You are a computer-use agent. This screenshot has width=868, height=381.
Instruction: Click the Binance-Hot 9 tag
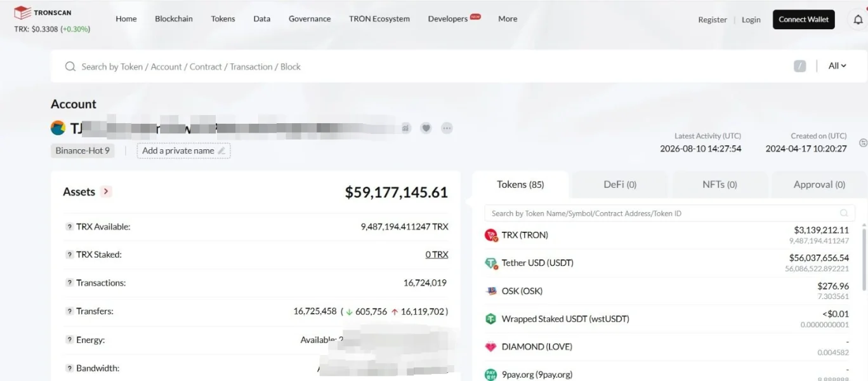[82, 151]
